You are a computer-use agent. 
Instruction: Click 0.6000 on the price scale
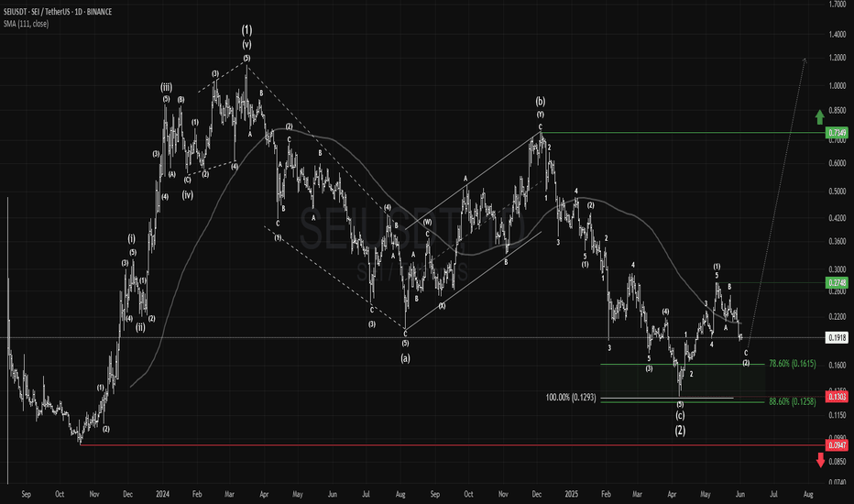(838, 163)
